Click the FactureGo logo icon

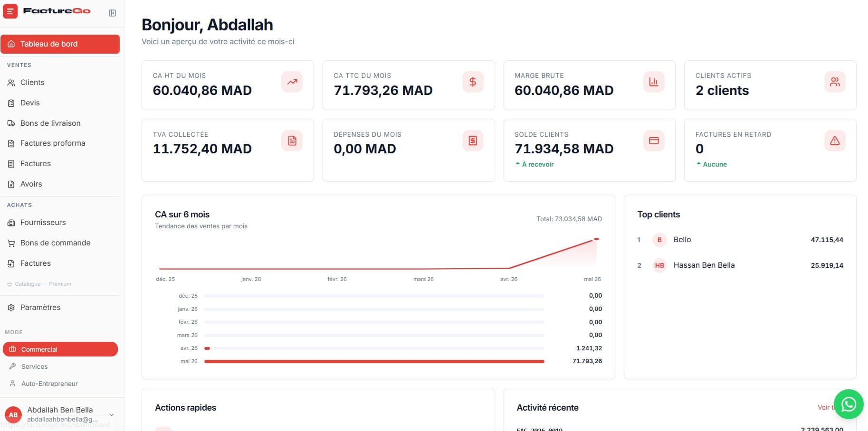pos(10,11)
